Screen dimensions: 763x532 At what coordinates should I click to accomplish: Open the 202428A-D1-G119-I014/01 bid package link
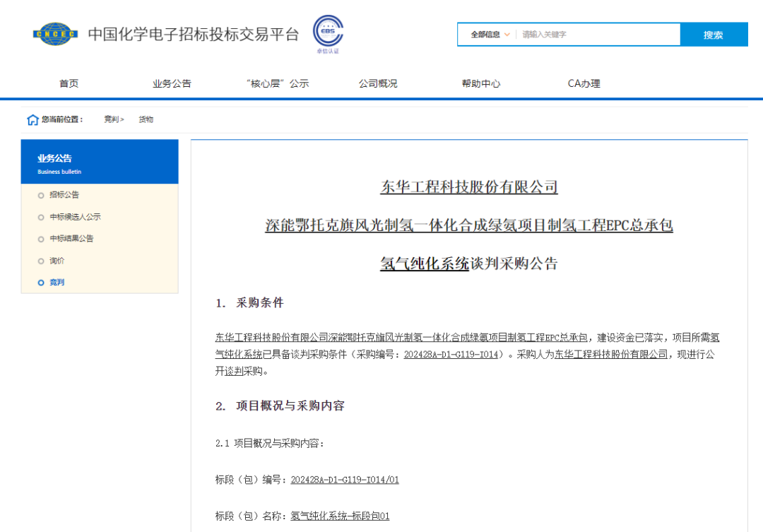pos(345,479)
